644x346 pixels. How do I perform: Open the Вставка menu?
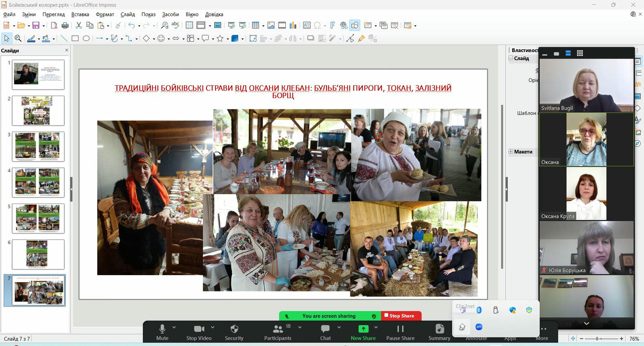tap(80, 14)
